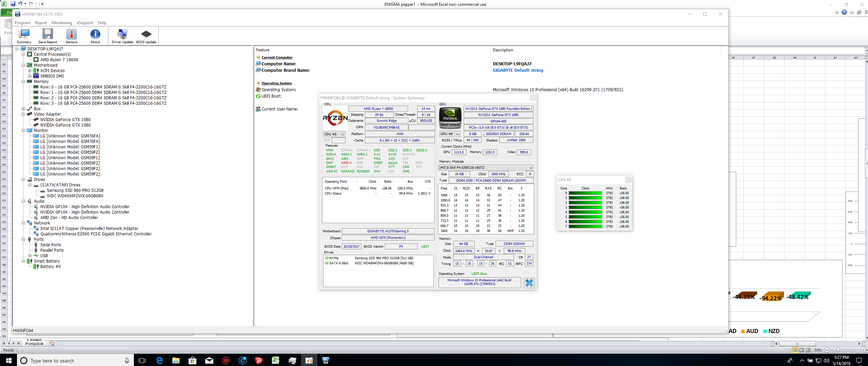Open the Windows Start menu

pyautogui.click(x=8, y=360)
